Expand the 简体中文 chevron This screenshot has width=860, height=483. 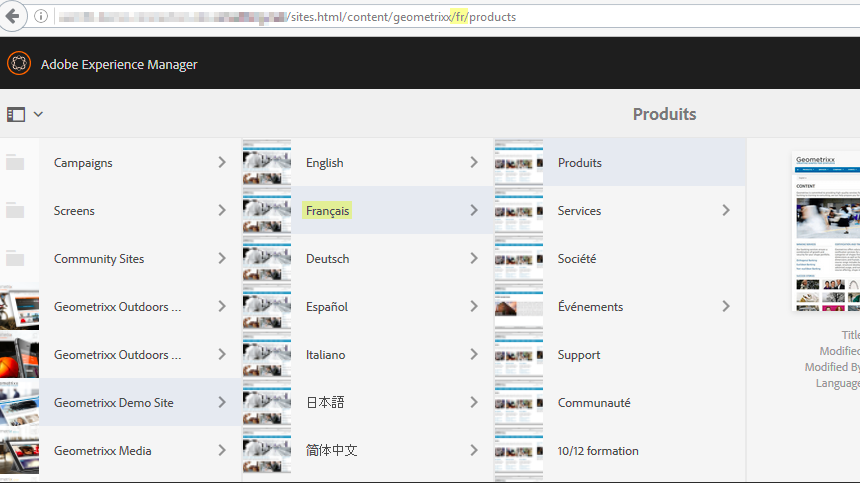(474, 450)
